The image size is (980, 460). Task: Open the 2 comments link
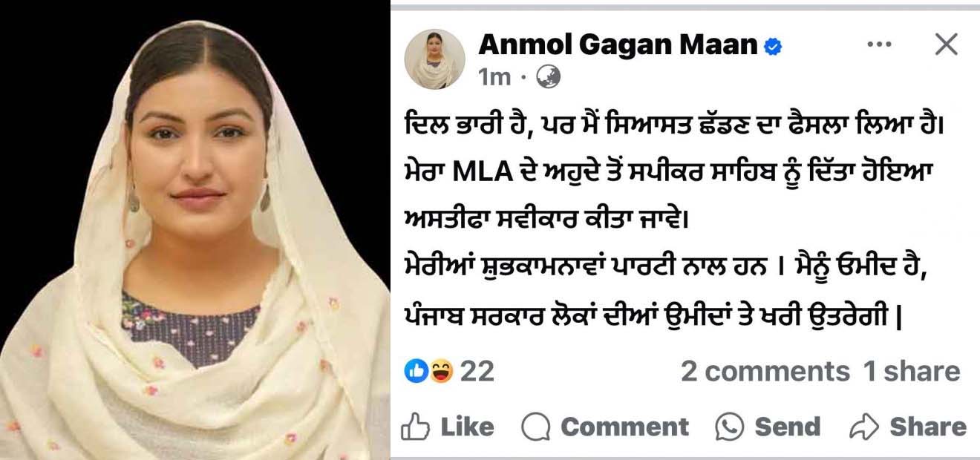click(765, 371)
